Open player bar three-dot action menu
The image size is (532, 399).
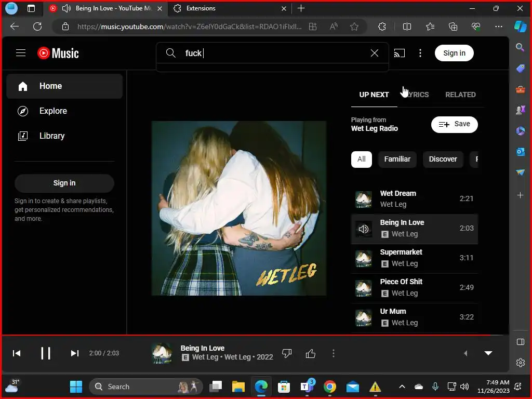pyautogui.click(x=334, y=353)
